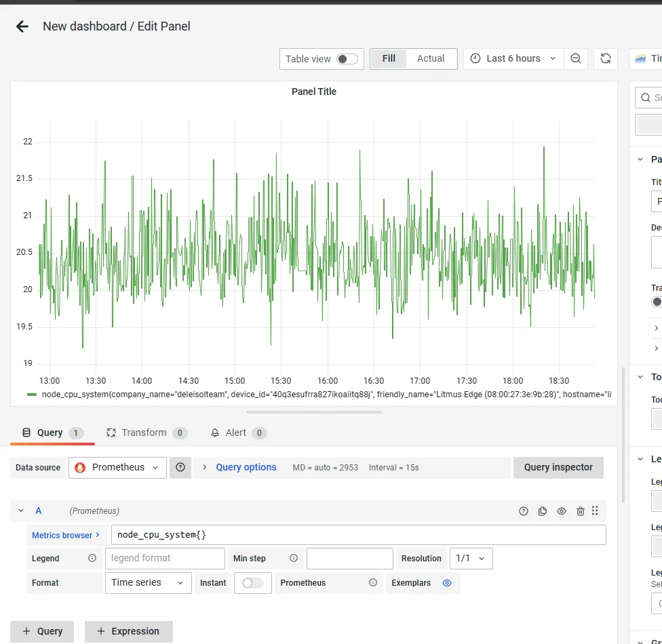Switch to the Alert tab
The height and width of the screenshot is (644, 662).
239,433
